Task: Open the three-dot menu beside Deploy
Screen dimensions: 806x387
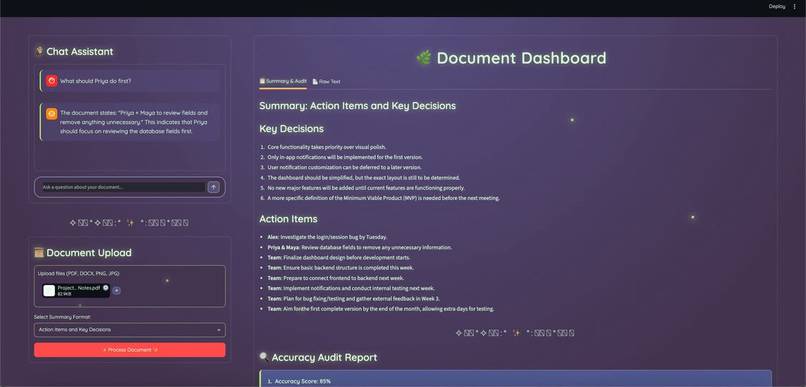Action: [x=795, y=7]
